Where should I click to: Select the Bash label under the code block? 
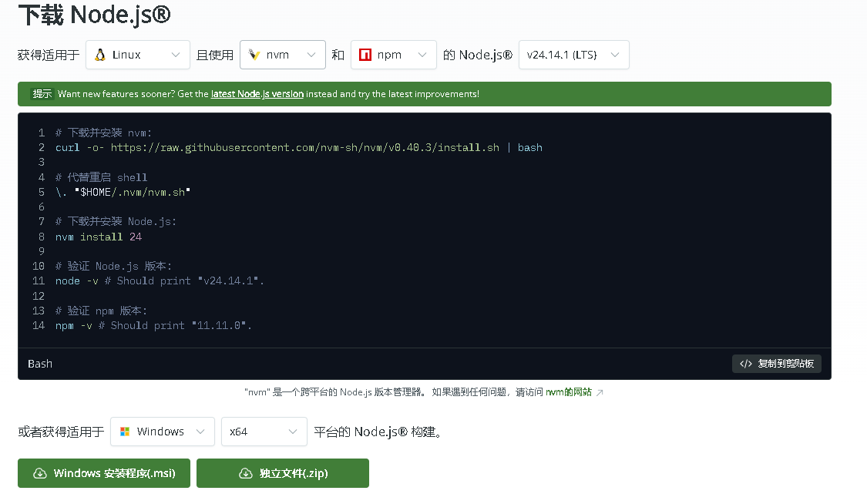click(39, 363)
